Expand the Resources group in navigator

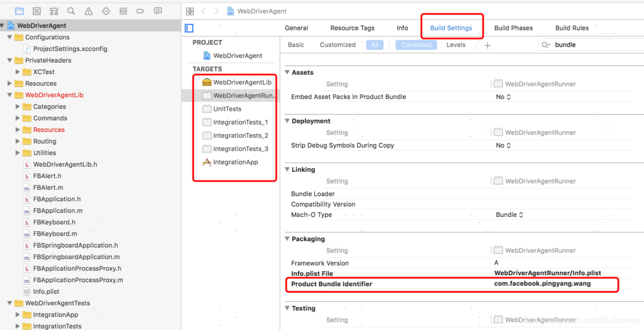[x=9, y=84]
